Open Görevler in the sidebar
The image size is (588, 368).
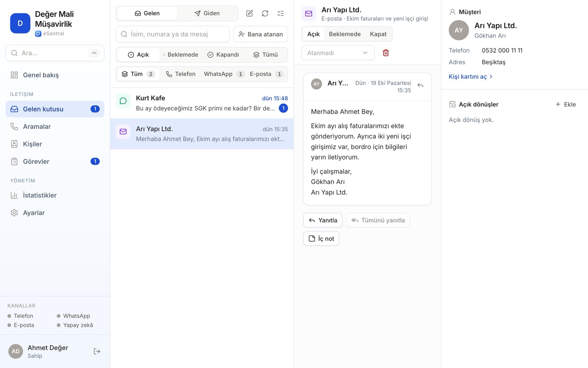55,162
